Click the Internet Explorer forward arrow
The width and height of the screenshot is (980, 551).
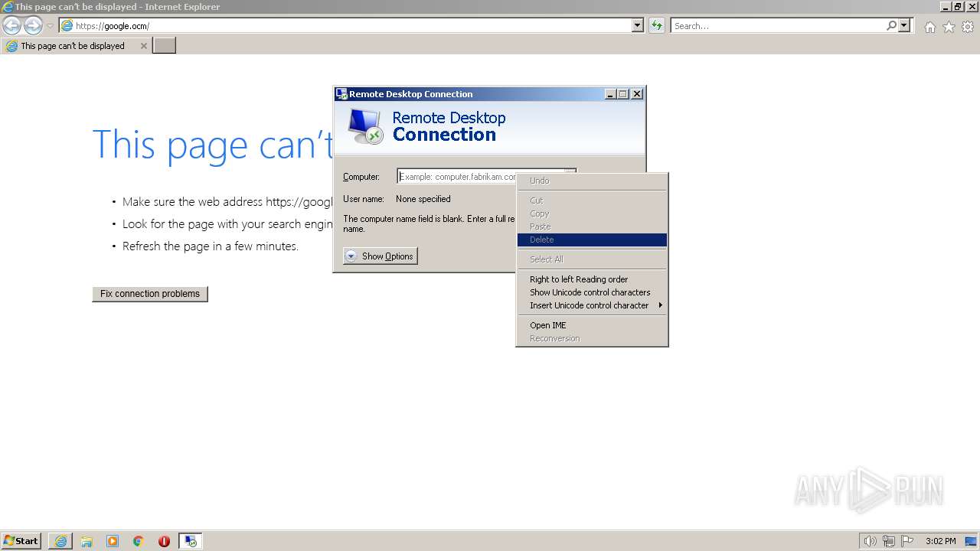click(33, 26)
